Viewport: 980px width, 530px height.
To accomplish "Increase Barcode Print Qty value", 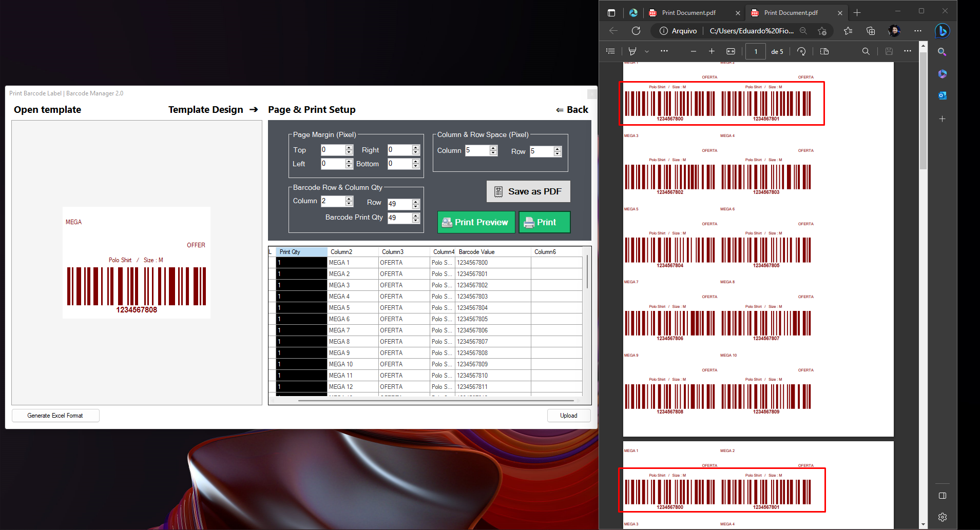I will coord(416,215).
